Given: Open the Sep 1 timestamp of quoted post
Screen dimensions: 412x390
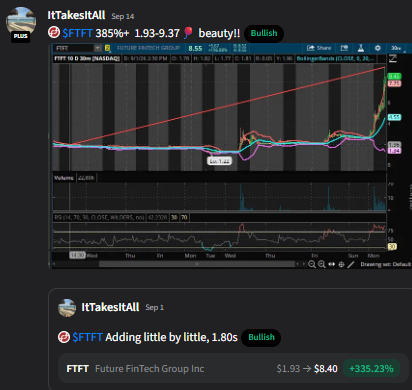Looking at the screenshot, I should (154, 307).
